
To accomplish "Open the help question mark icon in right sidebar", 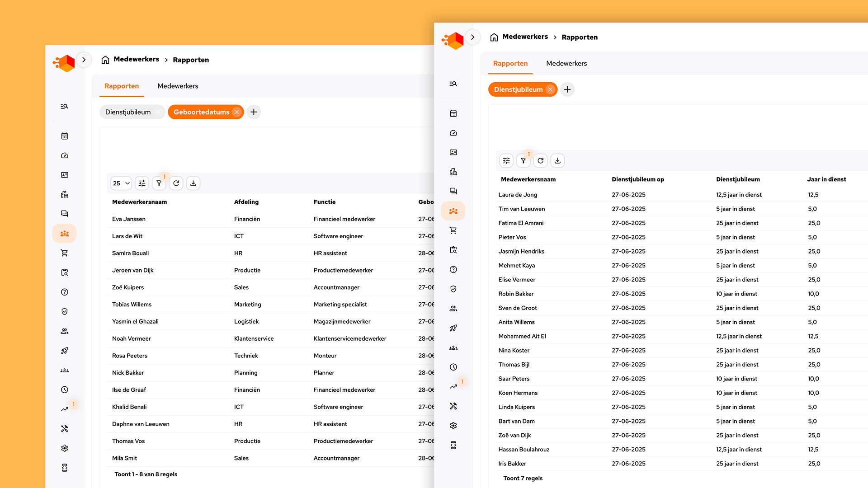I will pyautogui.click(x=453, y=269).
